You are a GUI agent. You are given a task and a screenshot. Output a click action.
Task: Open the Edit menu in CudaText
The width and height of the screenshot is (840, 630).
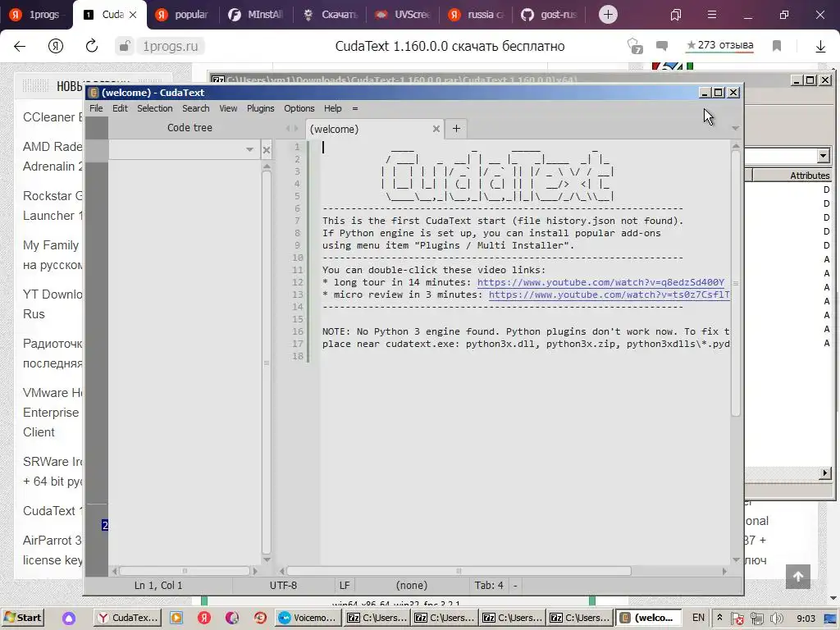[x=120, y=108]
